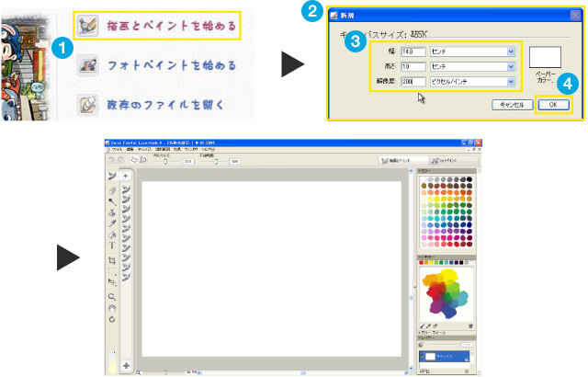588x377 pixels.
Task: Select the Layer Adjuster tool
Action: tap(112, 282)
